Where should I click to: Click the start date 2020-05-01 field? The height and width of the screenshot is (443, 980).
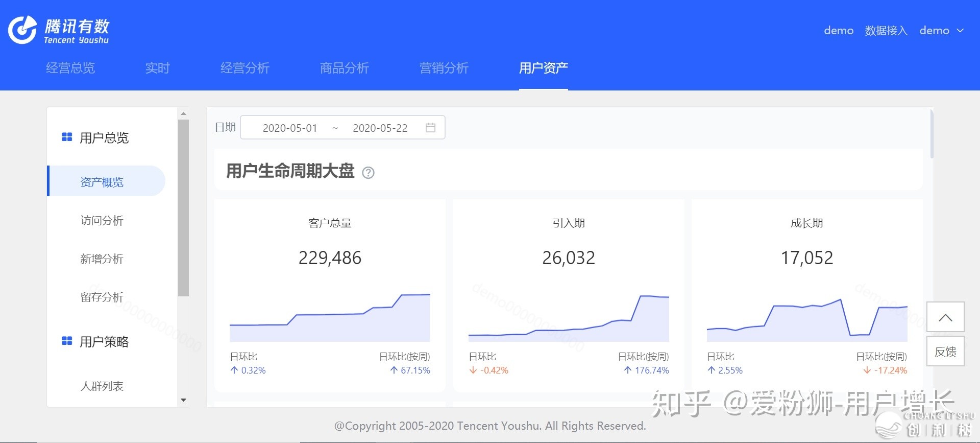coord(289,128)
